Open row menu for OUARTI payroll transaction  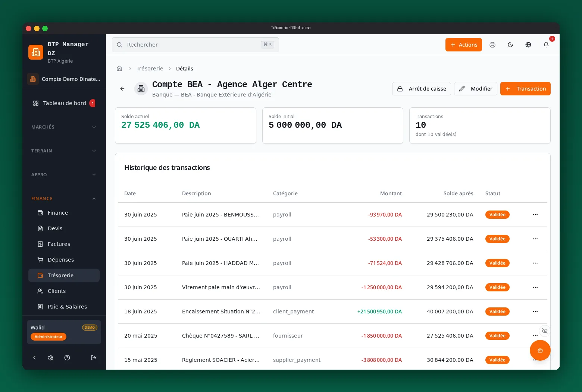coord(535,239)
